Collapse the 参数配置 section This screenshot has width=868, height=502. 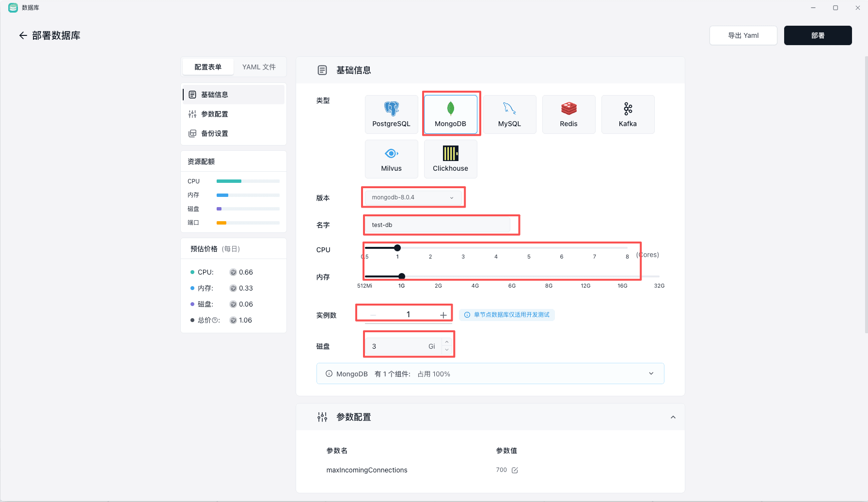(x=673, y=417)
